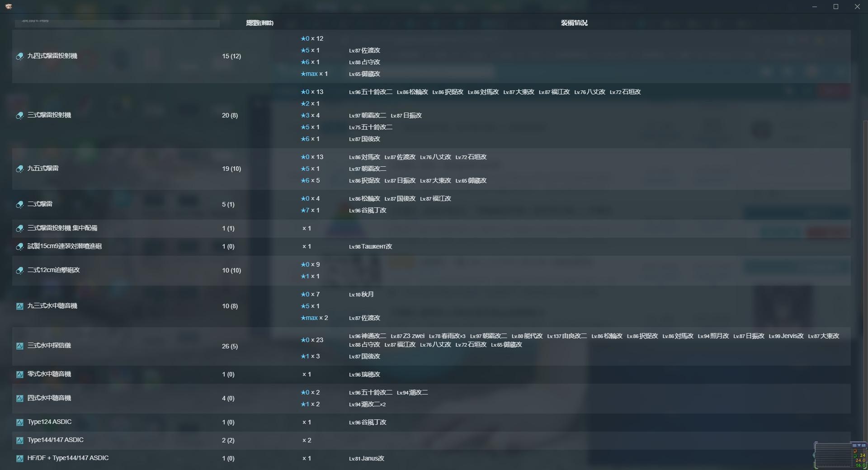Click the 九三式水中聽音機 sonar icon
Viewport: 868px width, 470px height.
tap(19, 306)
